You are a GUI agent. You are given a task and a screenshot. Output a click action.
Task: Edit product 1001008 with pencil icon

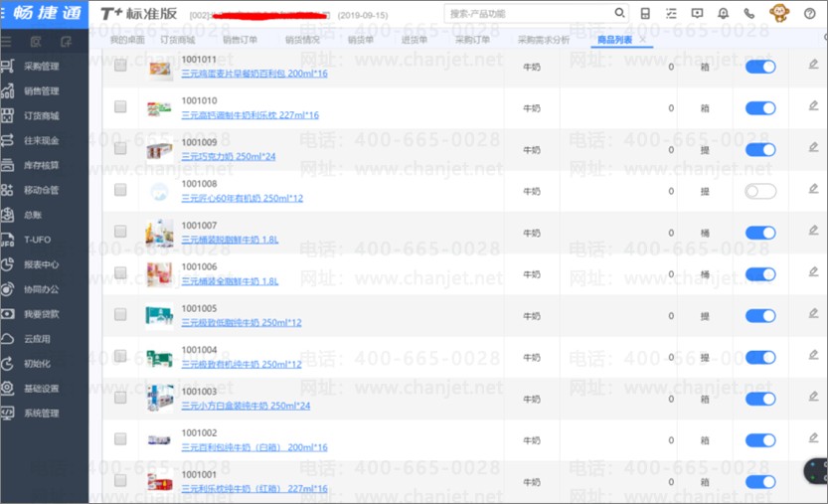coord(813,189)
